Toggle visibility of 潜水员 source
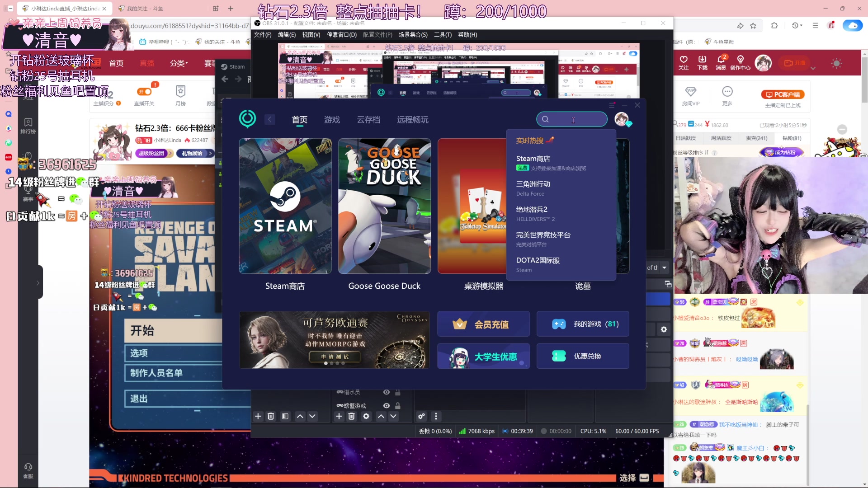868x488 pixels. coord(387,392)
